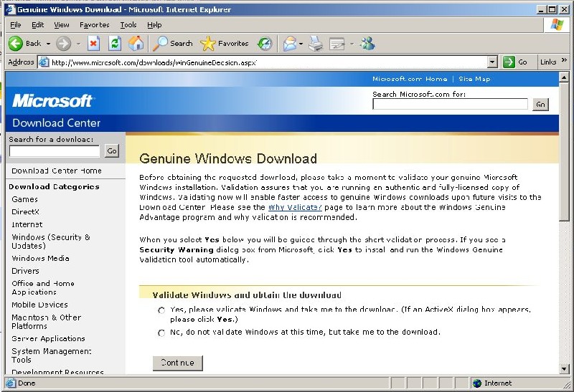Open Download Center Home link

tap(57, 171)
